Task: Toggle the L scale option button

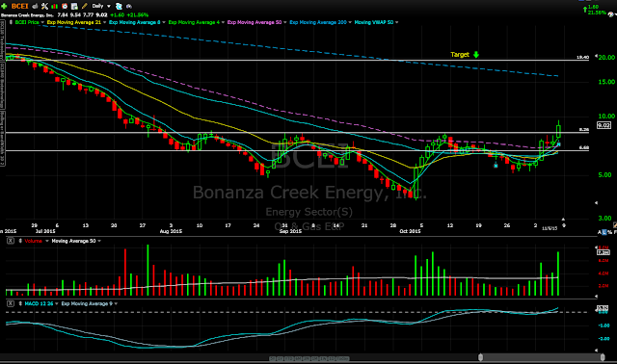Action: (604, 232)
